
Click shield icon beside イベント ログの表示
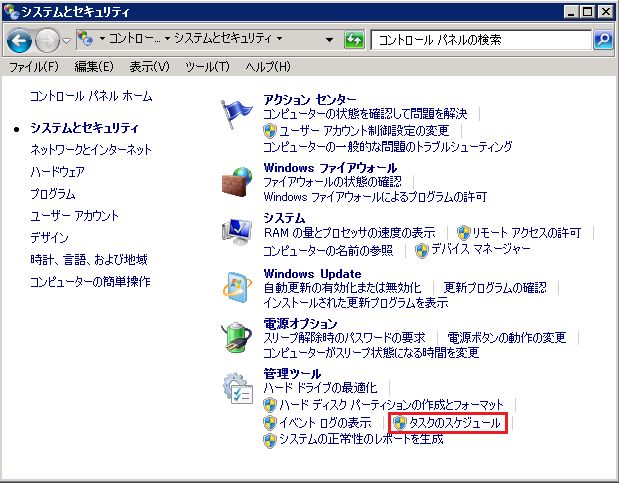tap(270, 423)
